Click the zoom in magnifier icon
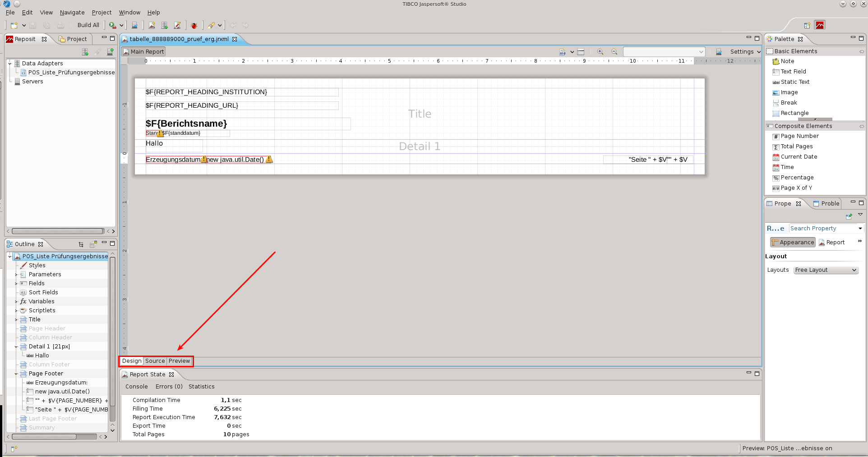The height and width of the screenshot is (457, 868). click(600, 52)
